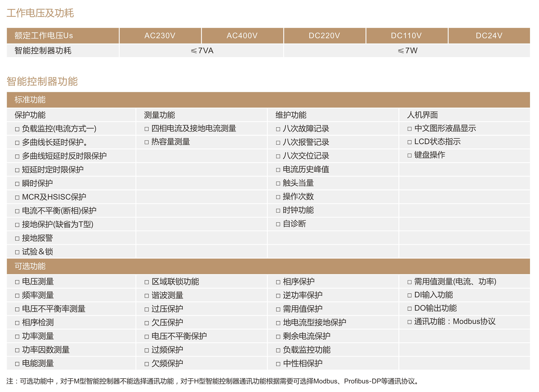
Task: Check the MCR及HSISC保护 box
Action: (x=17, y=198)
